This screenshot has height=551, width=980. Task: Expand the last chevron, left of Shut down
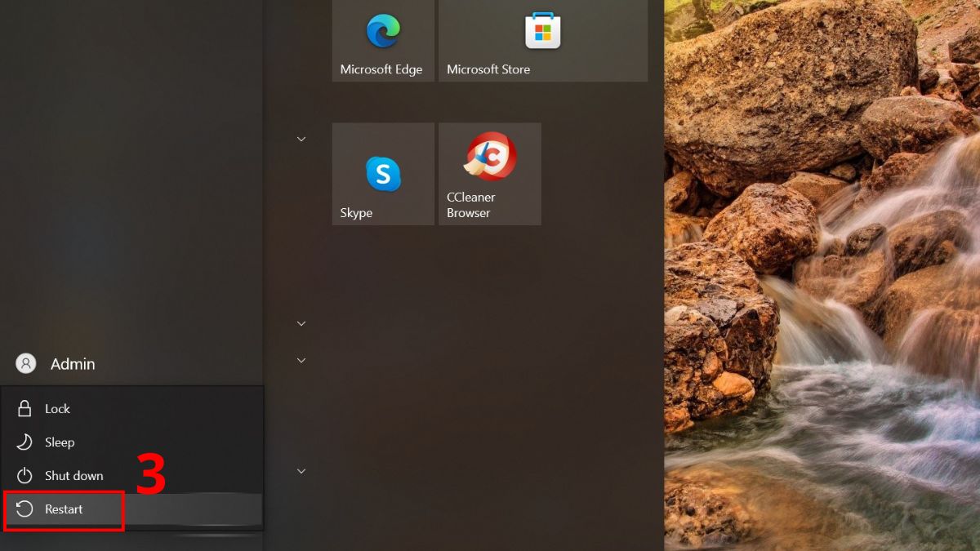point(301,471)
